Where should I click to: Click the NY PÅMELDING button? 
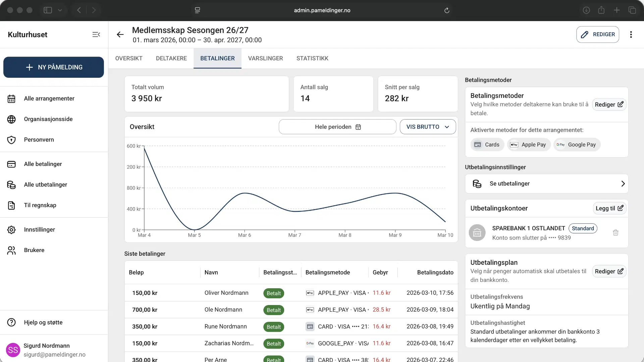pyautogui.click(x=54, y=67)
